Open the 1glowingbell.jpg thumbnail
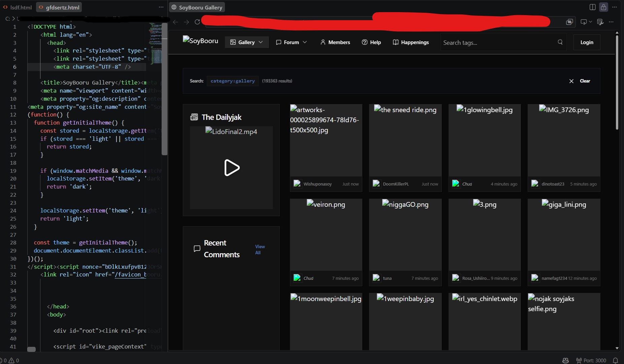This screenshot has height=364, width=624. [x=485, y=140]
